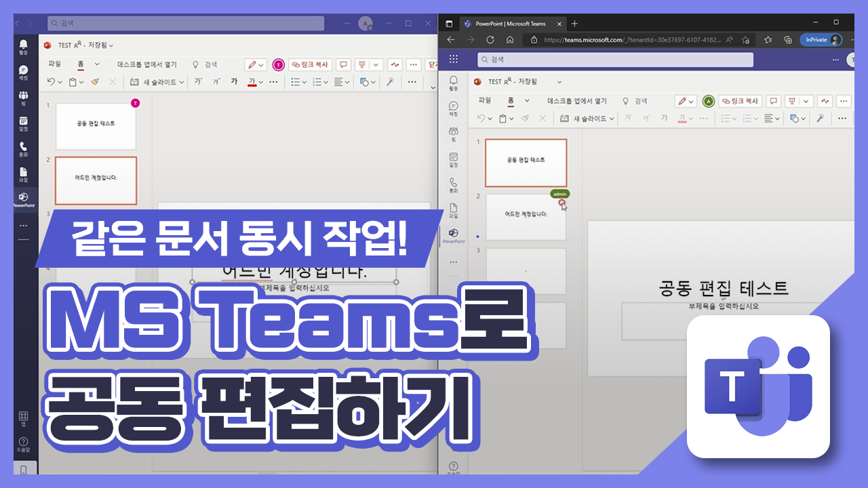Open Chat in browser Teams sidebar
Viewport: 868px width, 488px height.
coord(454,108)
